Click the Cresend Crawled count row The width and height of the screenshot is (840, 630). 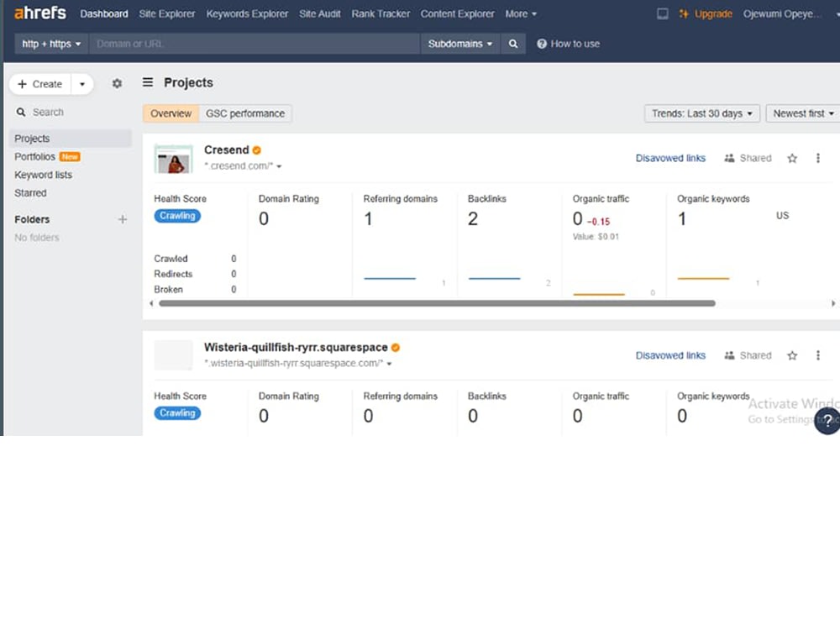click(196, 259)
